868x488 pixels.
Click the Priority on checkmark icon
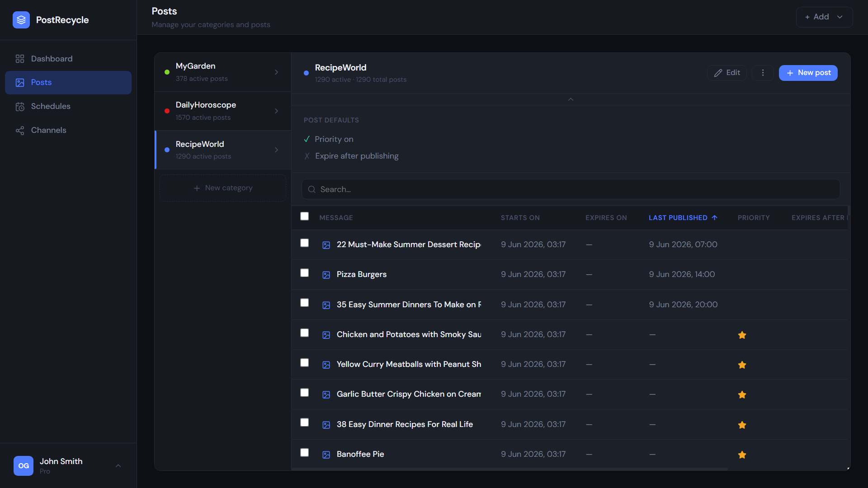pos(307,139)
